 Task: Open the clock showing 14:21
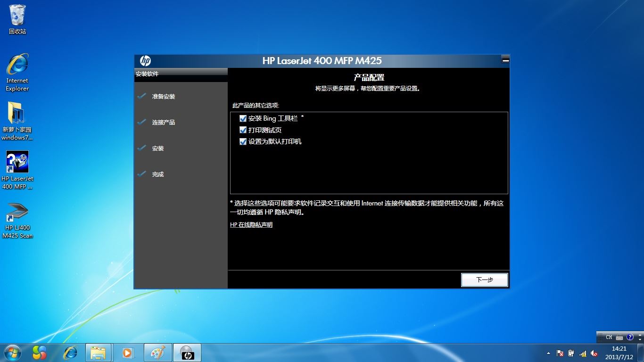pyautogui.click(x=619, y=353)
